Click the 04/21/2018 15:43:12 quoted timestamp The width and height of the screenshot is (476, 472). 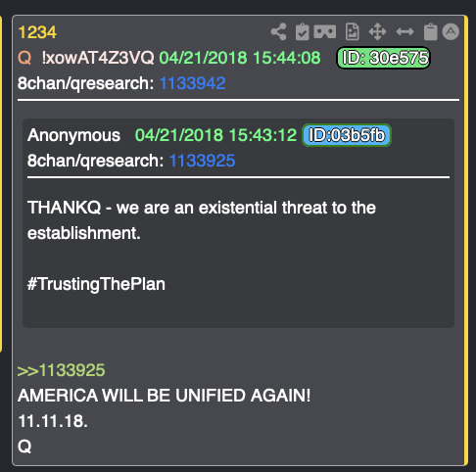tap(215, 135)
